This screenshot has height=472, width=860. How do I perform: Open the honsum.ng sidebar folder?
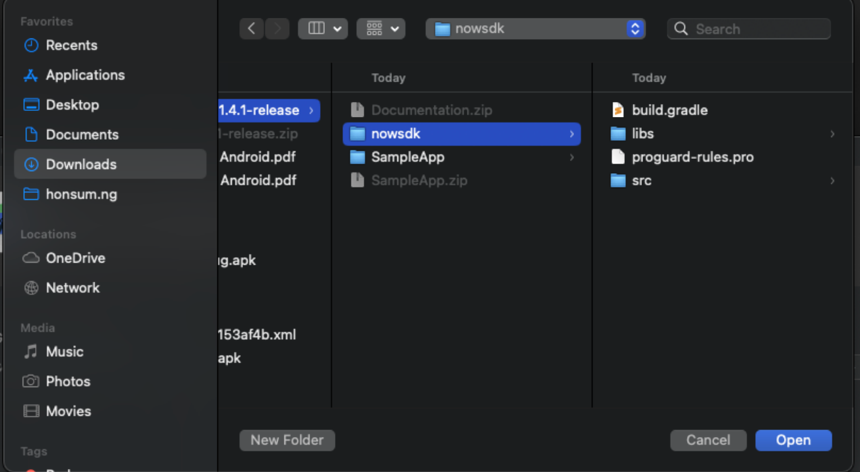pos(110,194)
